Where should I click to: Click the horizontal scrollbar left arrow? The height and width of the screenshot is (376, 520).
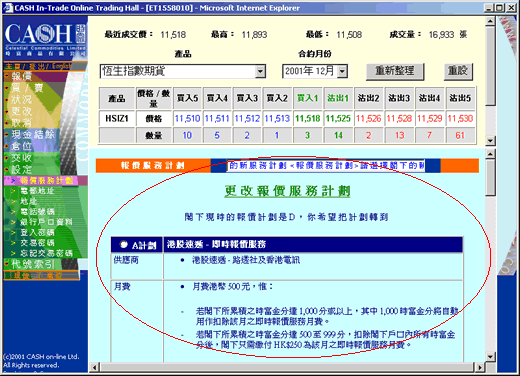tap(95, 367)
